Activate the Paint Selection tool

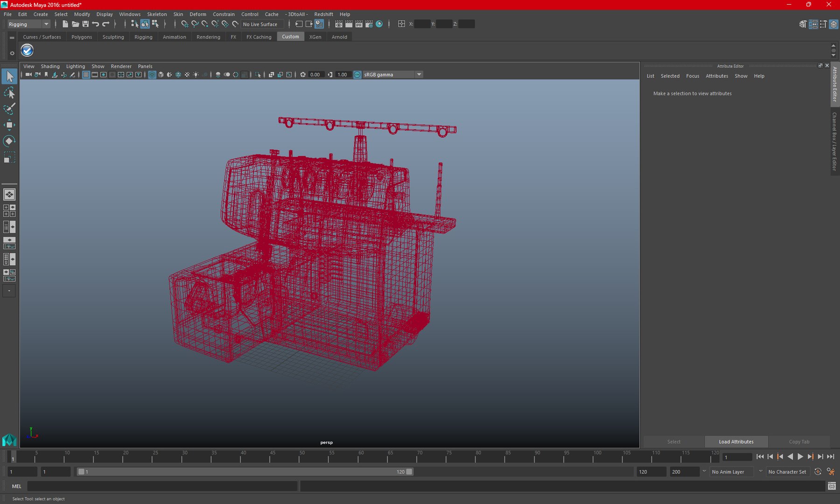click(x=9, y=109)
